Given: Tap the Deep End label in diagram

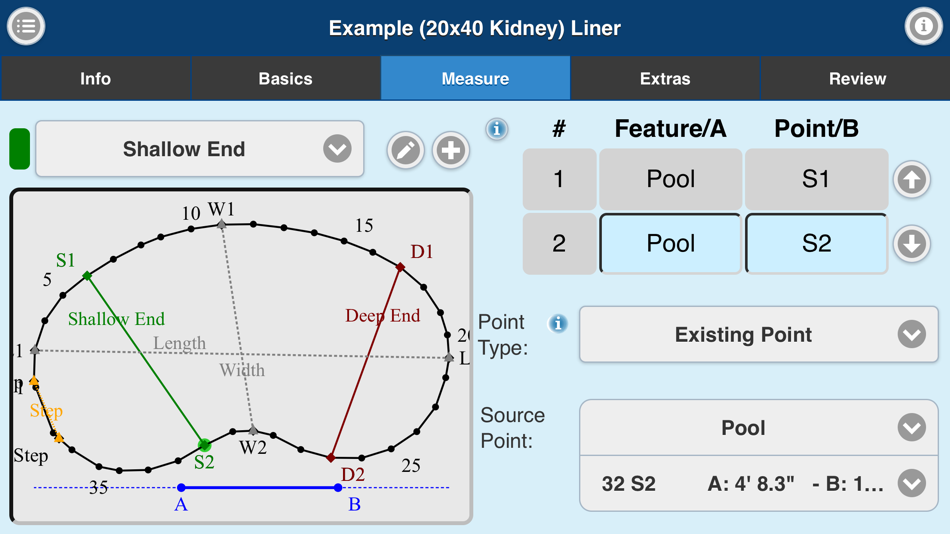Looking at the screenshot, I should coord(383,315).
